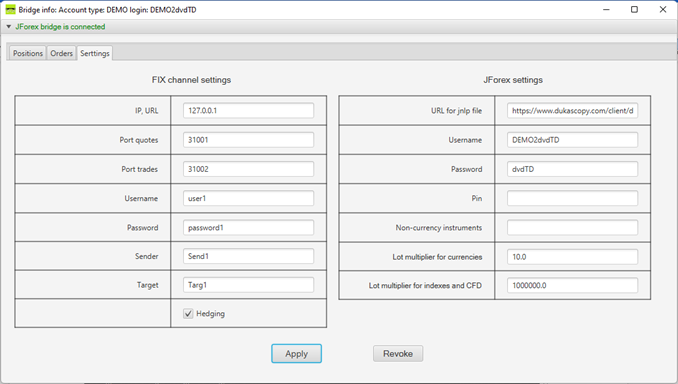Click the JForex Password field with dvdTD
678x384 pixels.
(x=572, y=169)
